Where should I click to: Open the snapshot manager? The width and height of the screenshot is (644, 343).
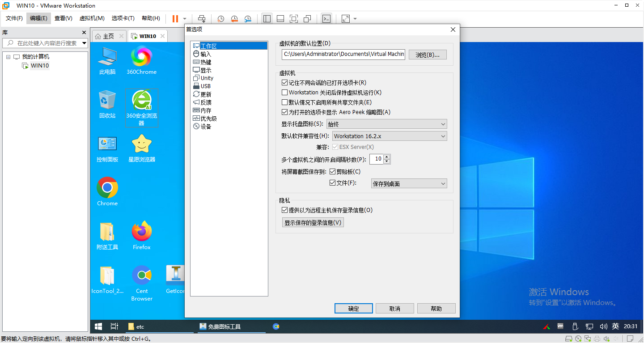click(248, 18)
